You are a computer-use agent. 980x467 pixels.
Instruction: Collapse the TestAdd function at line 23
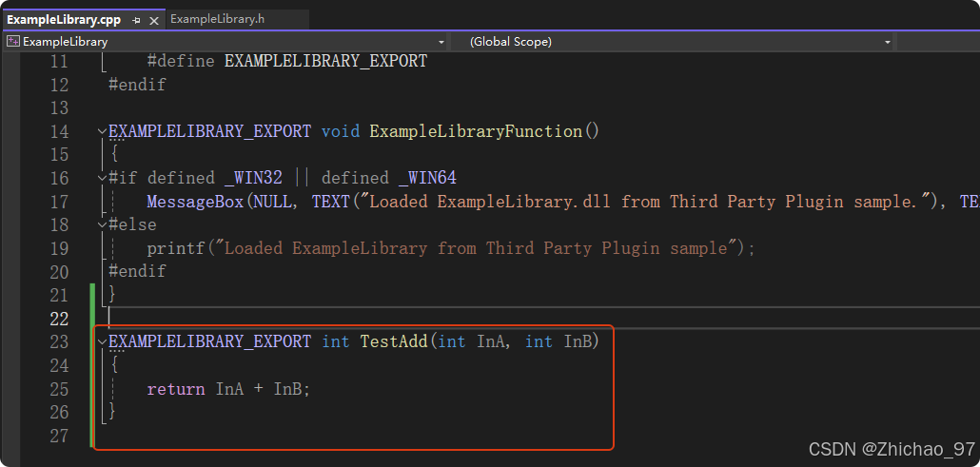point(102,342)
